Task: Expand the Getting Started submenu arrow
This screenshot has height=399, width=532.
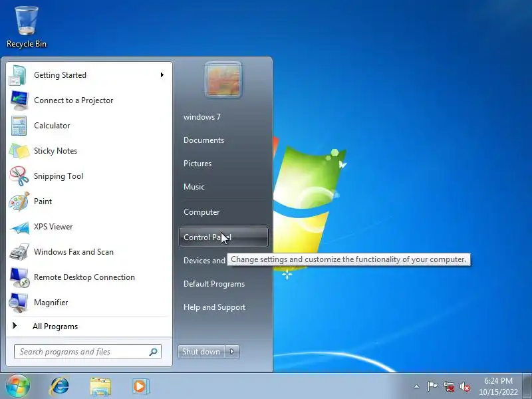Action: (162, 74)
